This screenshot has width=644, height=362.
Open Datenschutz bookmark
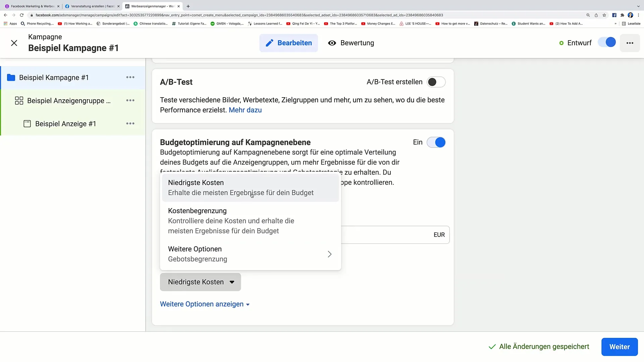[491, 23]
